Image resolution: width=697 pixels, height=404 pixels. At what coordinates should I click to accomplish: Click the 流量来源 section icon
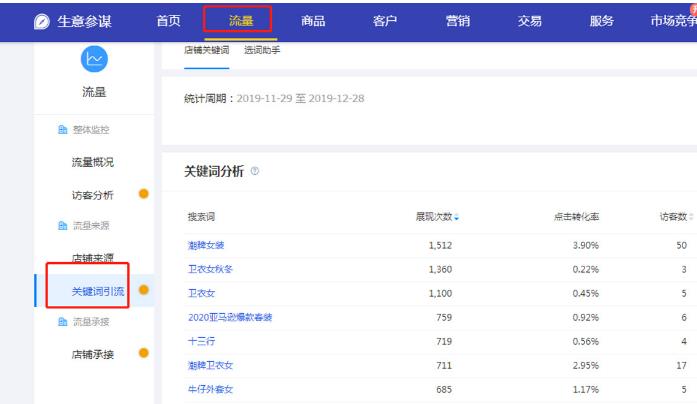[62, 227]
